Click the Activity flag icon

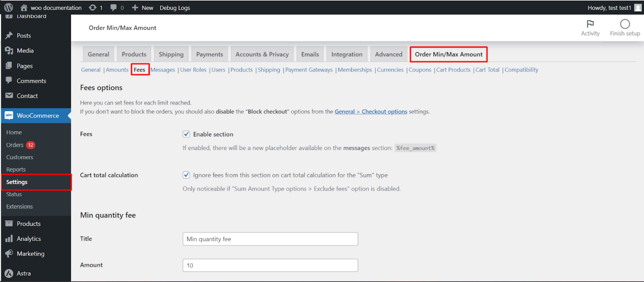pyautogui.click(x=590, y=25)
